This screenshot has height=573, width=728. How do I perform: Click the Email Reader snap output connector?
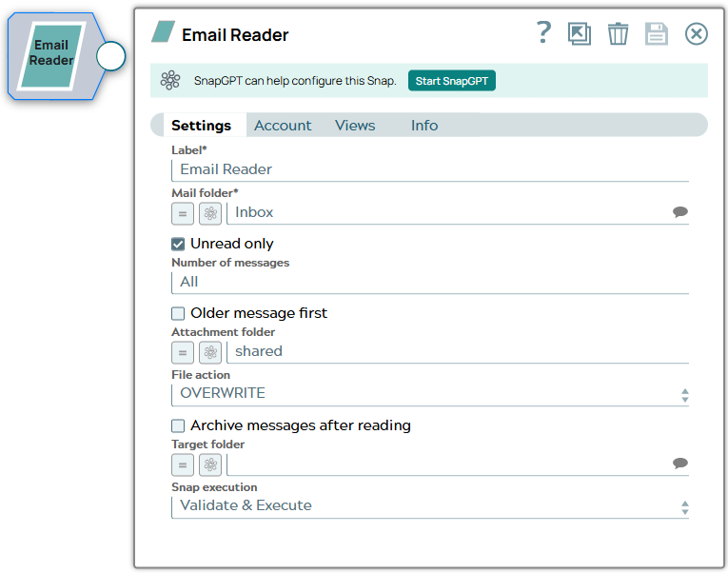click(111, 56)
